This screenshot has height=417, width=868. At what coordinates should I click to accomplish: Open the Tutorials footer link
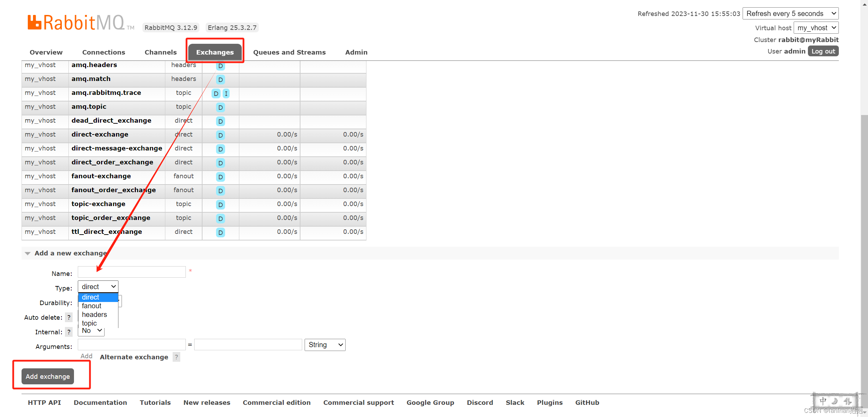pyautogui.click(x=155, y=402)
